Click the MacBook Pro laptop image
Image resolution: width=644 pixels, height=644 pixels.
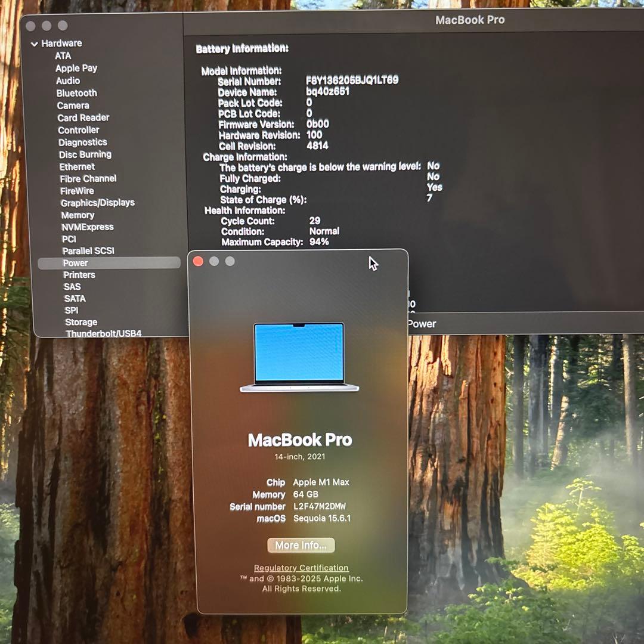click(x=299, y=356)
